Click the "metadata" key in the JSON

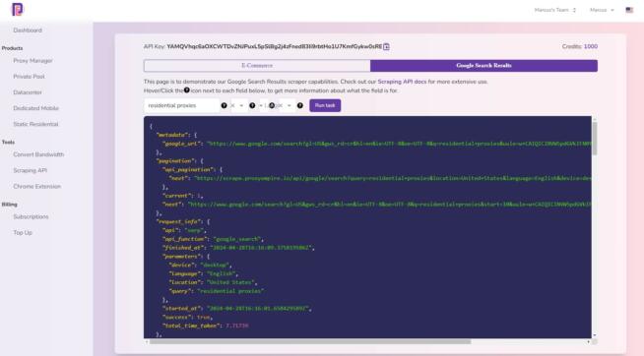click(x=172, y=135)
